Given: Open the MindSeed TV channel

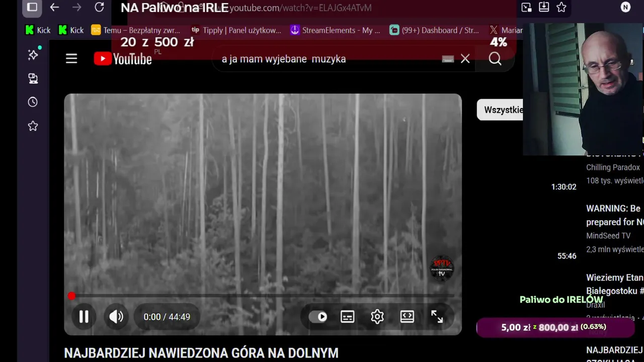Looking at the screenshot, I should point(608,235).
